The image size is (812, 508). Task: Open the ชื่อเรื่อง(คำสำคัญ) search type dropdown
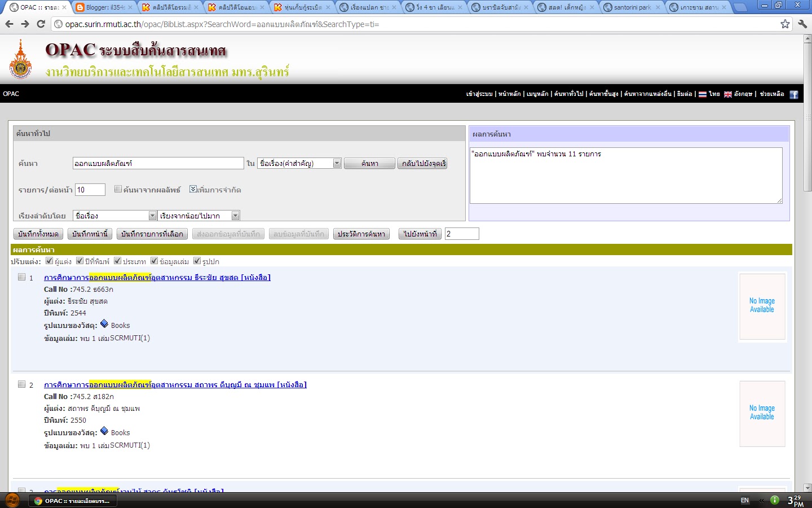click(299, 163)
